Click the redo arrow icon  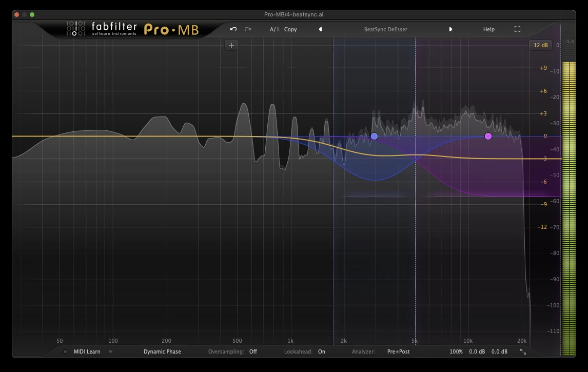tap(247, 29)
